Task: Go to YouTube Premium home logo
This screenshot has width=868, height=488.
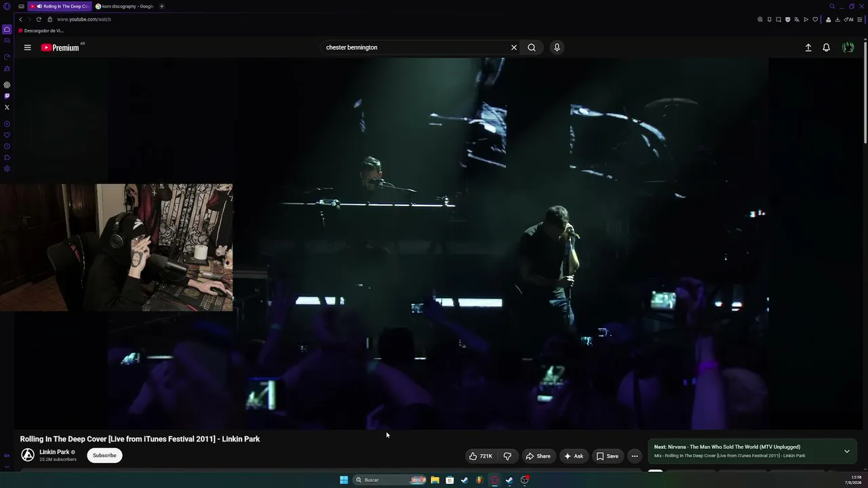Action: click(x=61, y=47)
